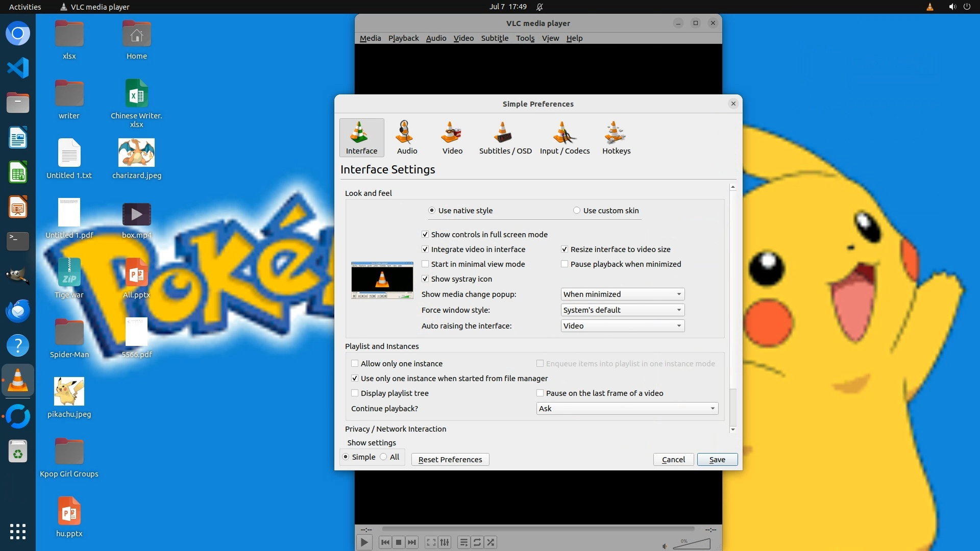980x551 pixels.
Task: Open extended settings equalizer icon
Action: 445,542
